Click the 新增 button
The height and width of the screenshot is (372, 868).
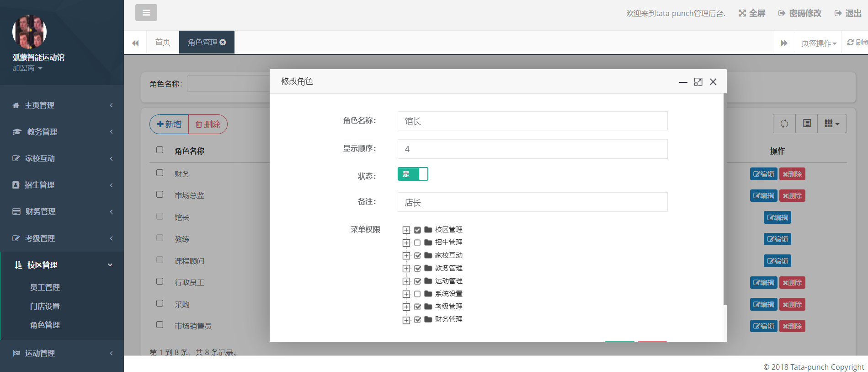click(169, 124)
